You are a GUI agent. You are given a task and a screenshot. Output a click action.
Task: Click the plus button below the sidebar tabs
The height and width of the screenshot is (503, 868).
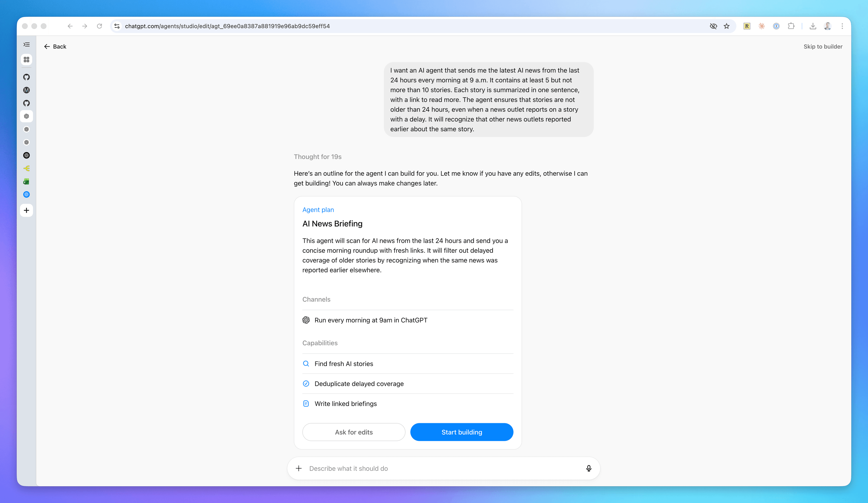[x=26, y=210]
